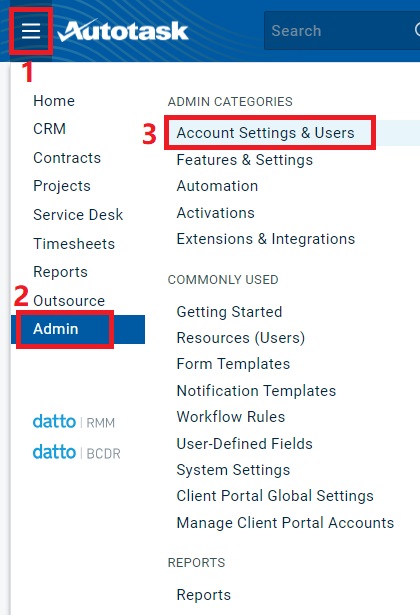Open Notification Templates link
This screenshot has height=615, width=420.
pos(256,391)
